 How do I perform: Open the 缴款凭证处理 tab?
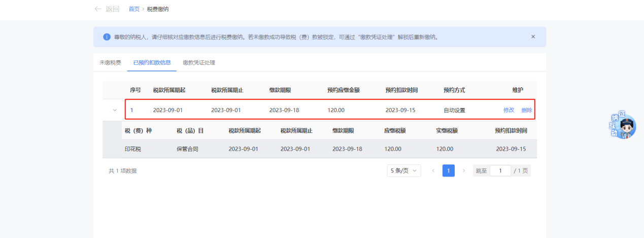[x=199, y=62]
